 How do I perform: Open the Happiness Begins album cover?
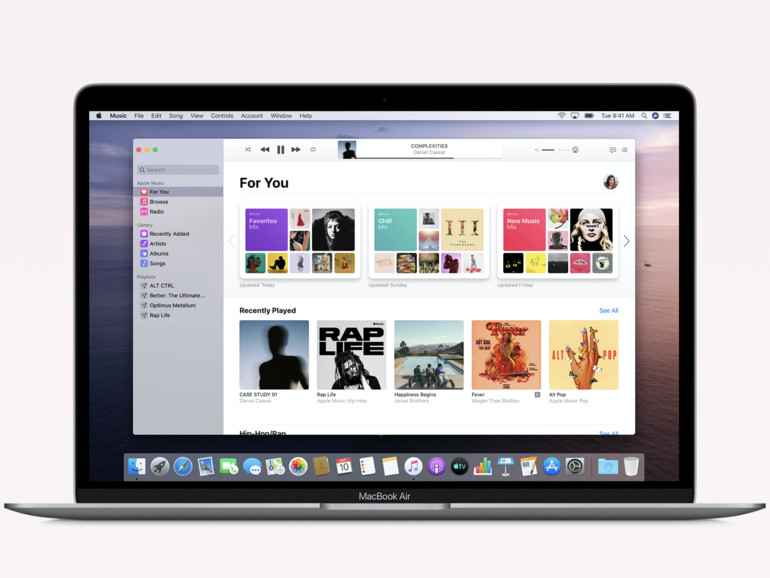[x=429, y=355]
